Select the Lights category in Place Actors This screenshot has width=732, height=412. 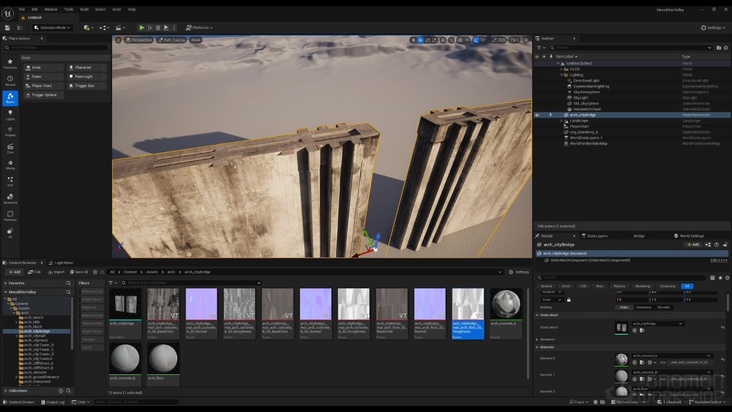coord(10,115)
